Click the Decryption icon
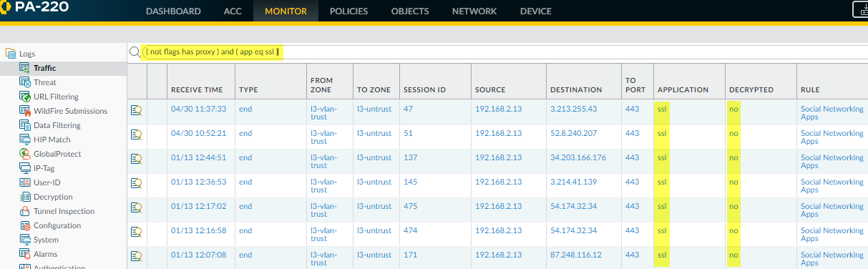This screenshot has width=868, height=269. coord(25,197)
